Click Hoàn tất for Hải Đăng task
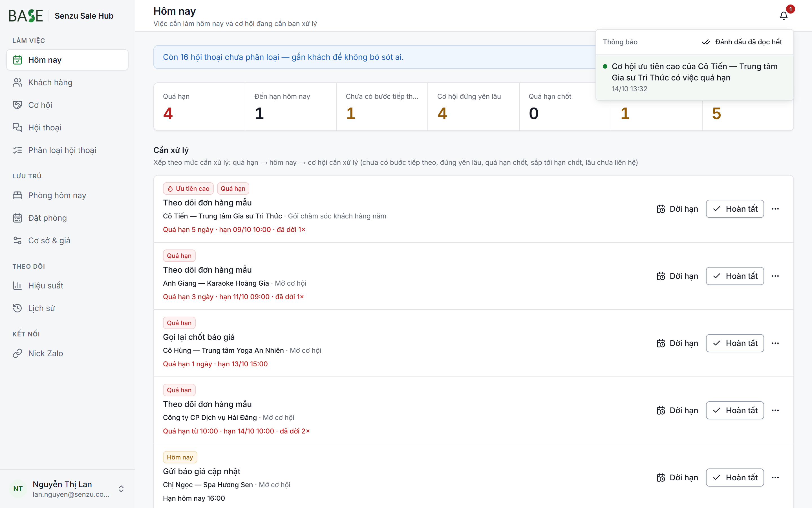Screen dimensions: 812x508 pyautogui.click(x=735, y=411)
